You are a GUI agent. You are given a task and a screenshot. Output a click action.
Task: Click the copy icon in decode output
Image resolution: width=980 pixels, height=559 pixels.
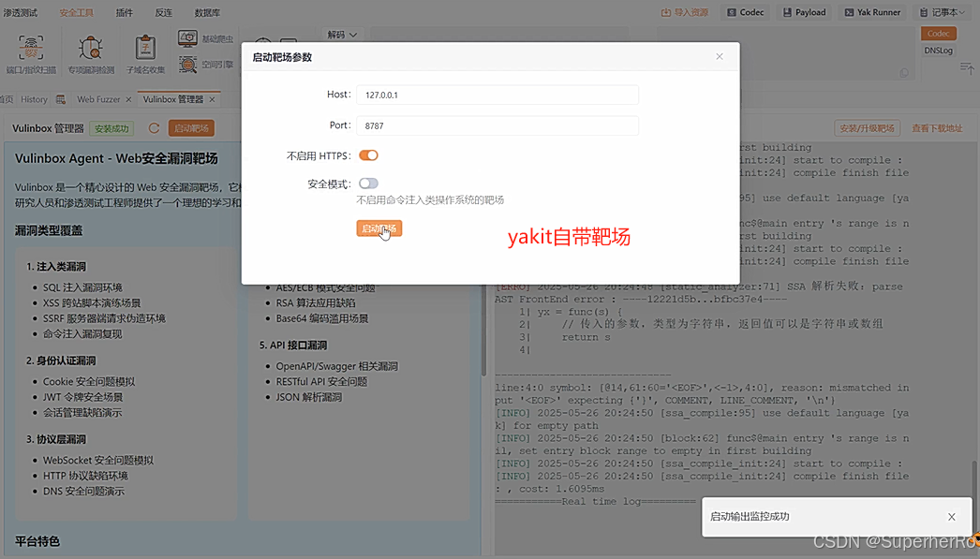904,73
